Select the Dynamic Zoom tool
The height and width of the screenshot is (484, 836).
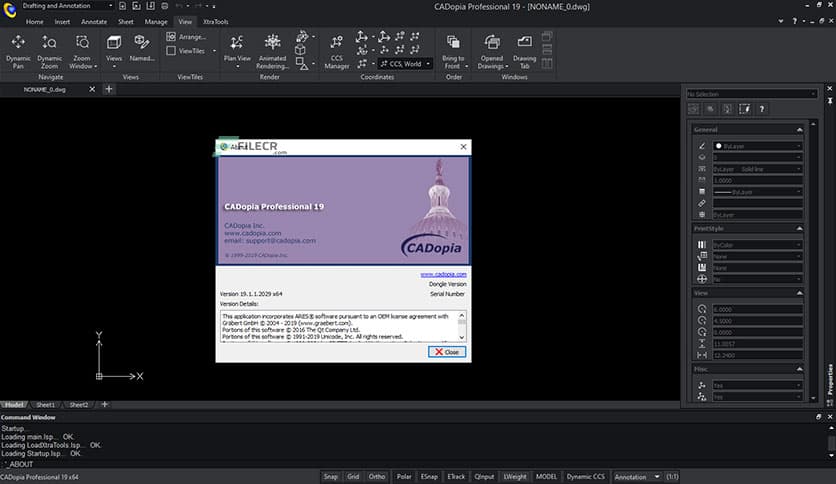(49, 51)
